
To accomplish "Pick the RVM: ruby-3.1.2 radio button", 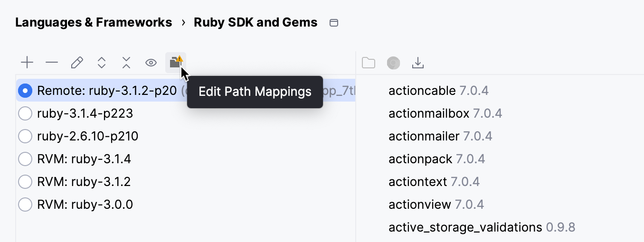I will click(25, 182).
